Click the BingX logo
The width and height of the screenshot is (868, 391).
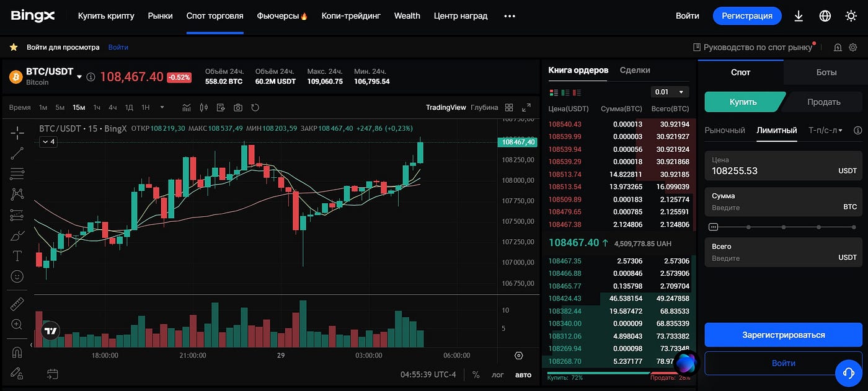[33, 15]
